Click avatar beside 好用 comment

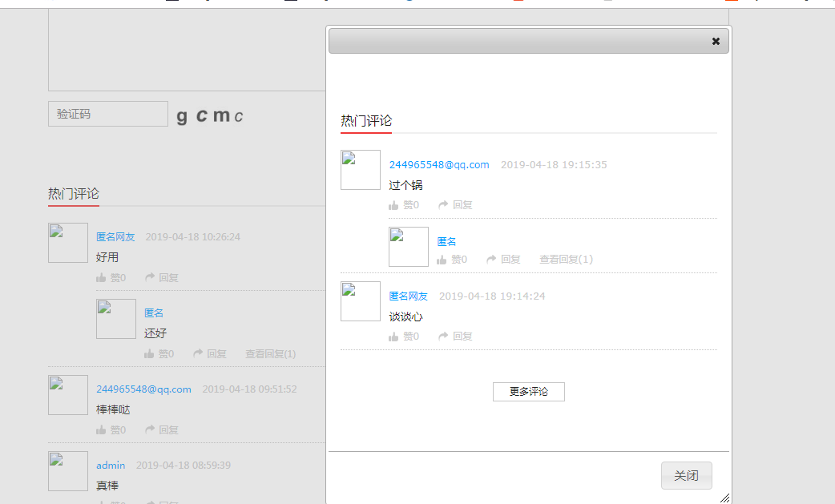pyautogui.click(x=68, y=243)
